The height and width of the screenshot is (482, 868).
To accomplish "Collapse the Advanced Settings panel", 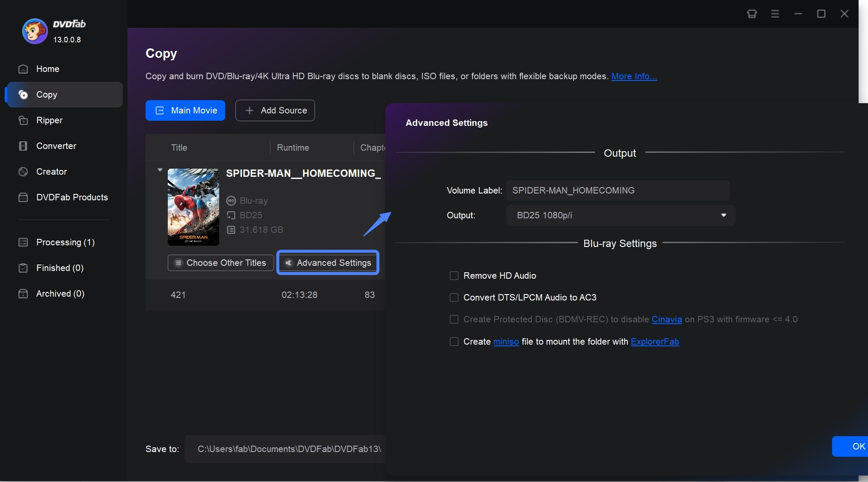I will (328, 262).
